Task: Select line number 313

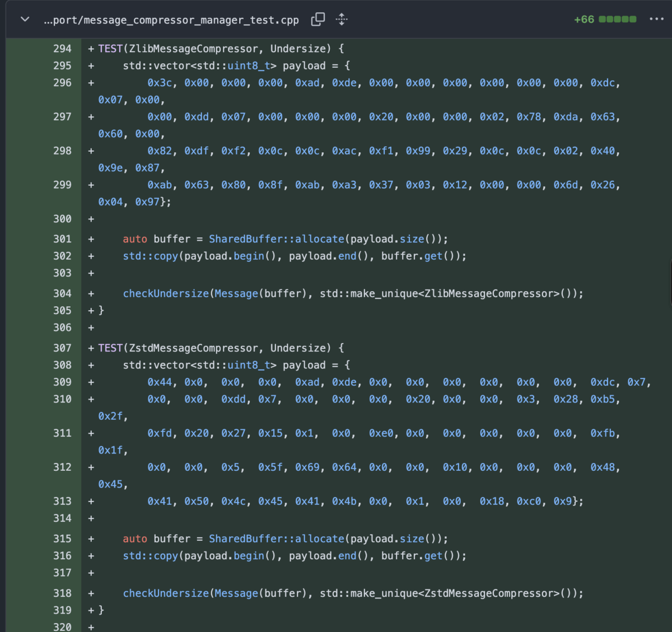Action: click(x=62, y=502)
